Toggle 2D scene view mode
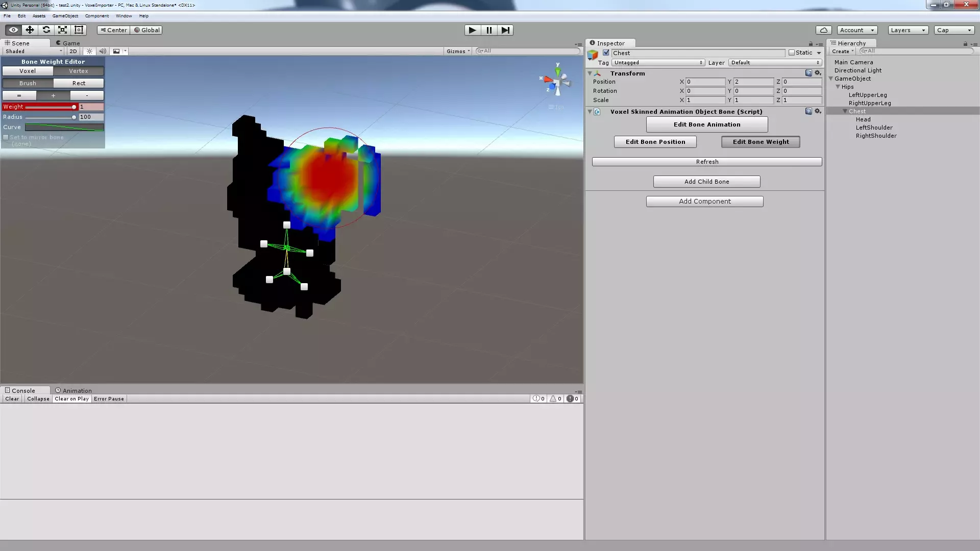The height and width of the screenshot is (551, 980). [73, 51]
